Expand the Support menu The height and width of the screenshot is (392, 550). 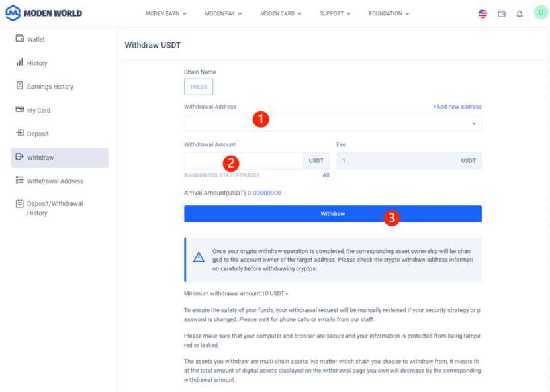[x=336, y=14]
